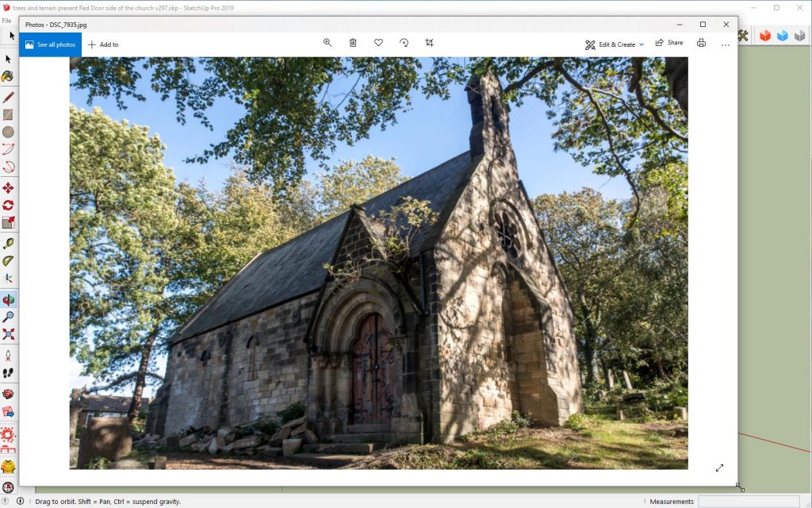The height and width of the screenshot is (508, 812).
Task: Open the See more ellipsis menu
Action: [725, 44]
